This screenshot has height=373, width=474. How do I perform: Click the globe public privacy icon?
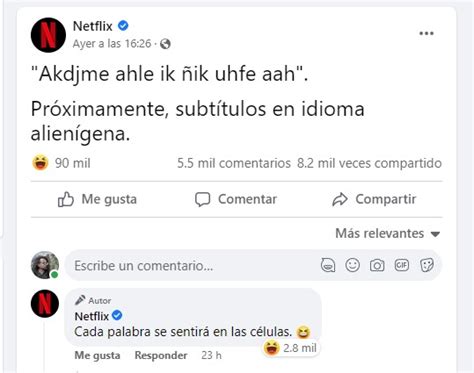coord(165,44)
